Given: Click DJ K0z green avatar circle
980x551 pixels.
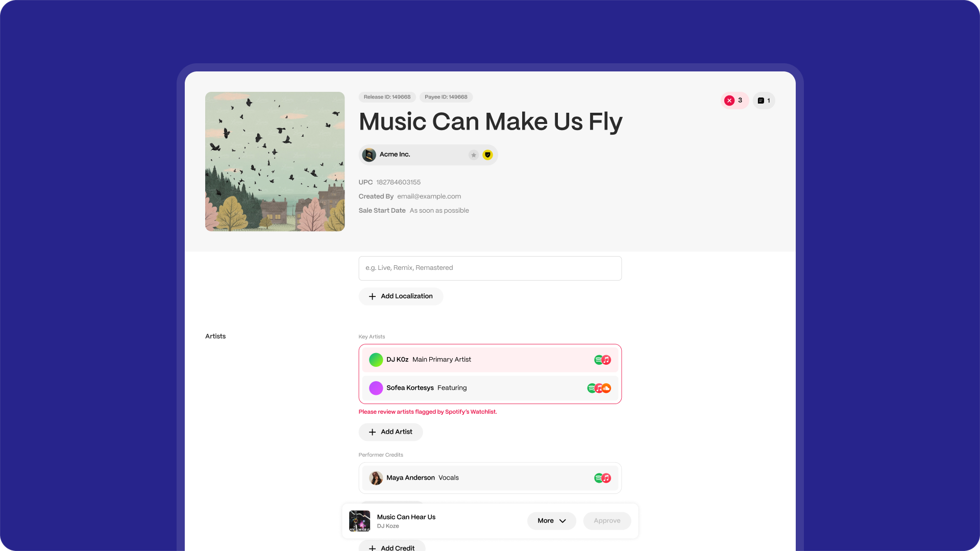Looking at the screenshot, I should (x=376, y=360).
